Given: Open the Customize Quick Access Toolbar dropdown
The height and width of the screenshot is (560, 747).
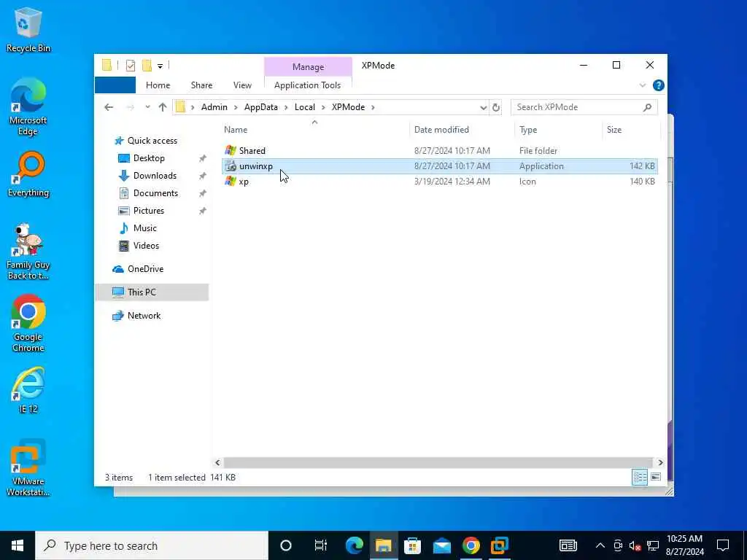Looking at the screenshot, I should pyautogui.click(x=160, y=66).
